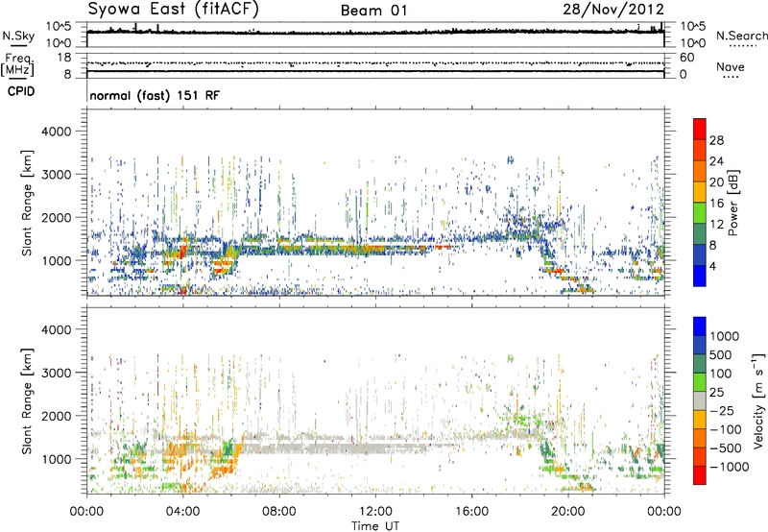Viewport: 768px width, 532px height.
Task: Click the "08:00" time axis label
Action: pos(279,512)
